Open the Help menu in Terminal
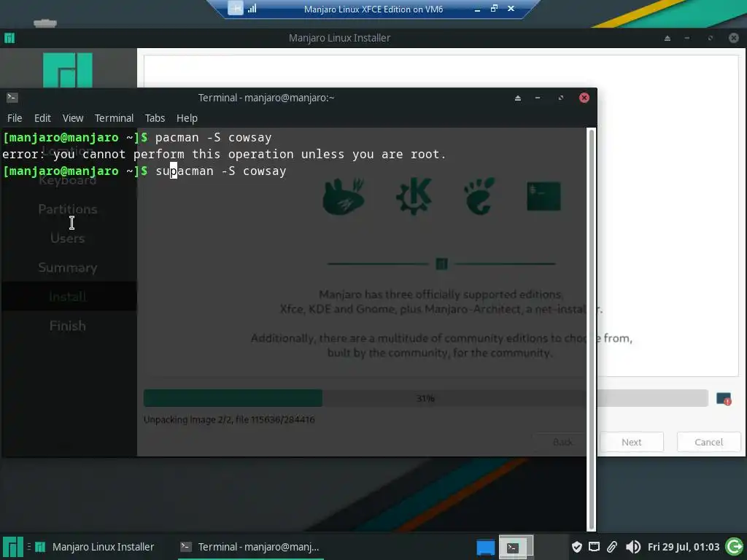Screen dimensions: 747x560 point(187,118)
